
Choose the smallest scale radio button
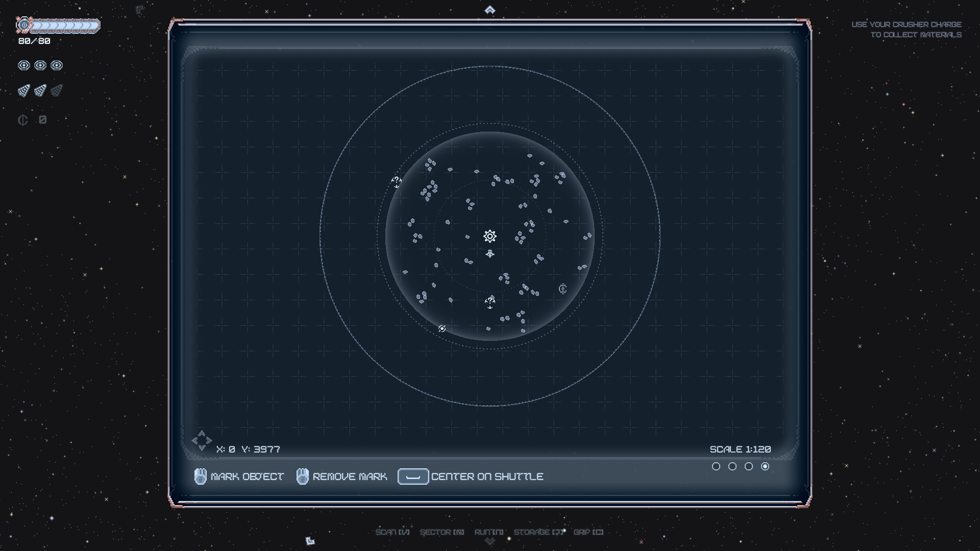717,466
